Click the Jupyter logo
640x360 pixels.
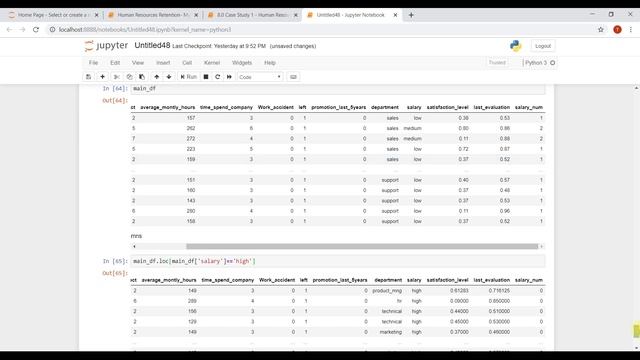point(106,46)
